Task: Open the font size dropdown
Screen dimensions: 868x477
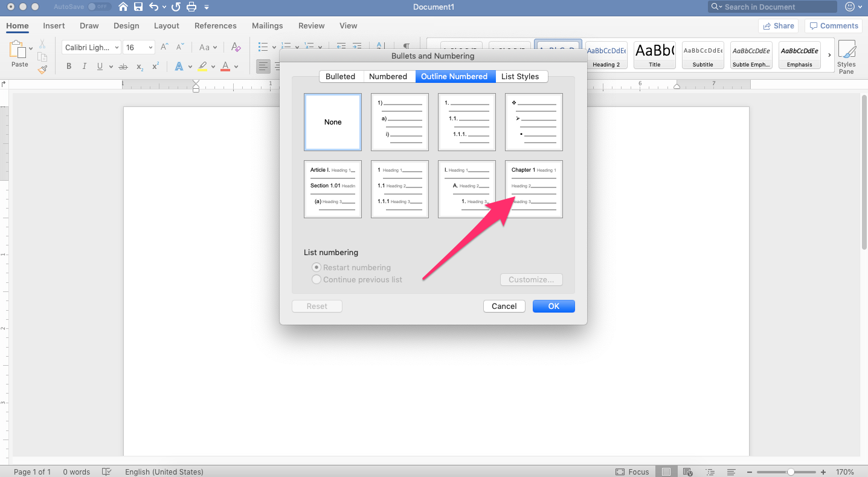Action: (x=150, y=47)
